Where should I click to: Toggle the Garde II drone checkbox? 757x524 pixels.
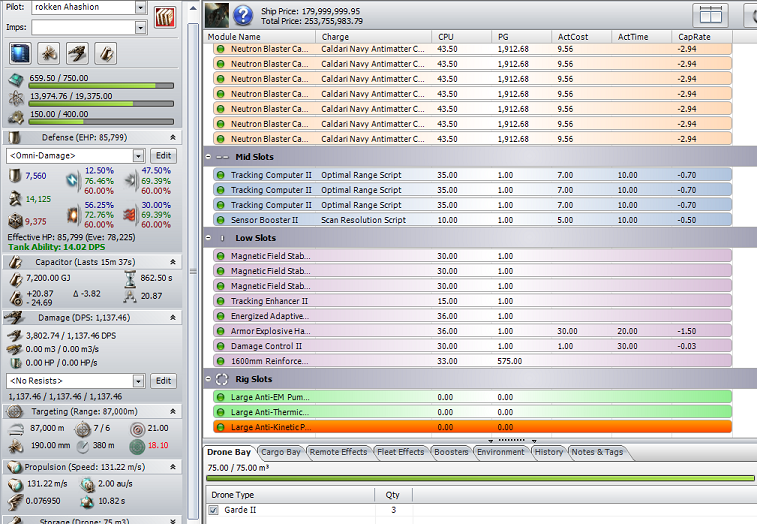[x=213, y=510]
